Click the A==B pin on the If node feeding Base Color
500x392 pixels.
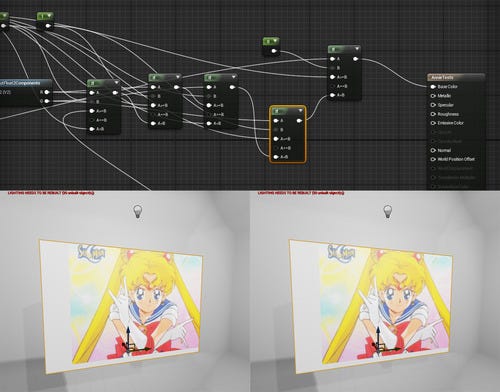(332, 86)
